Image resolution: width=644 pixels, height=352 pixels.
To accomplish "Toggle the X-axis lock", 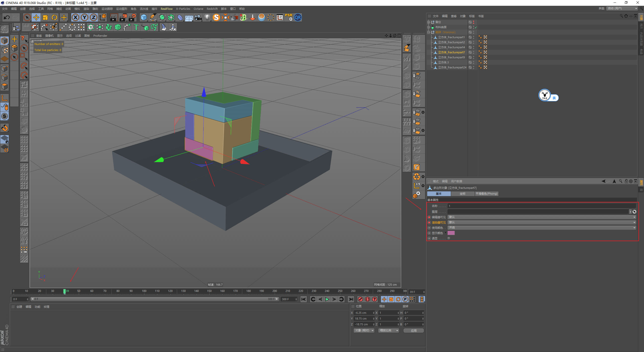I will [x=75, y=17].
